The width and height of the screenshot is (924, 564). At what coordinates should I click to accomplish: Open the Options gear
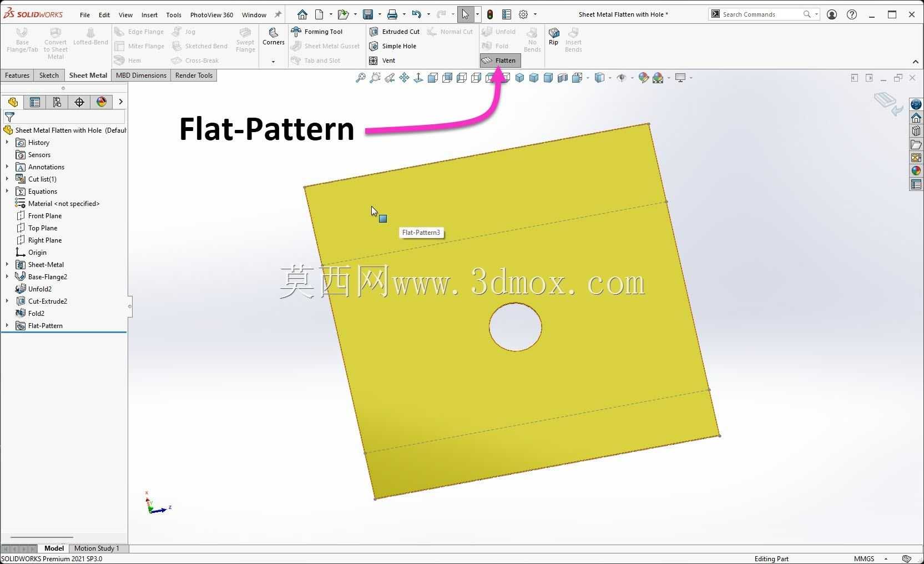[x=523, y=14]
